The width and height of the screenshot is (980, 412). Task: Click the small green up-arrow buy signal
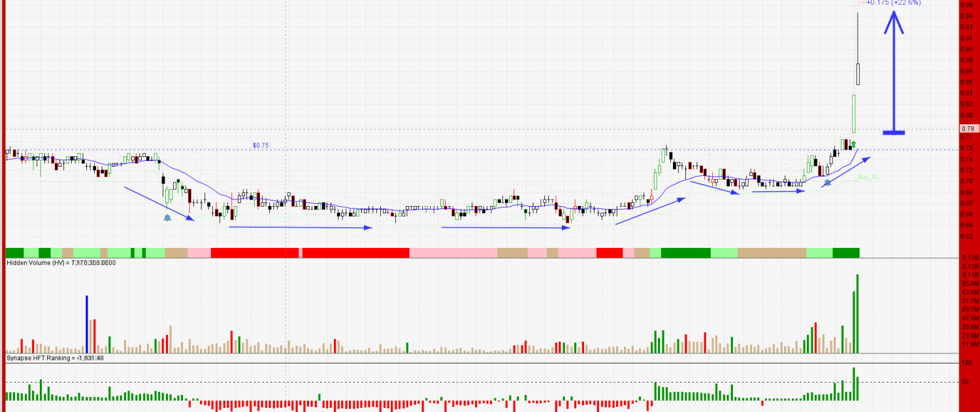853,143
